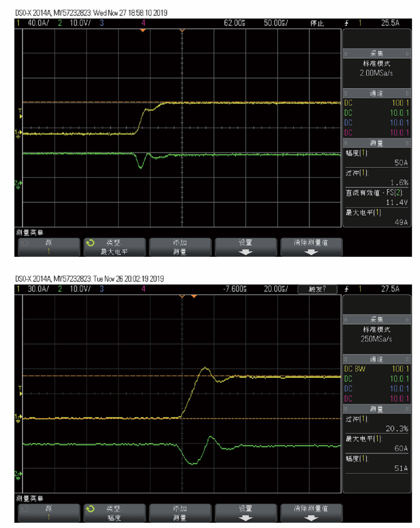Screen dimensions: 420x528
Task: Click the hollow orange time reference triangle on the 20.00 time-base scope
Action: pyautogui.click(x=182, y=297)
